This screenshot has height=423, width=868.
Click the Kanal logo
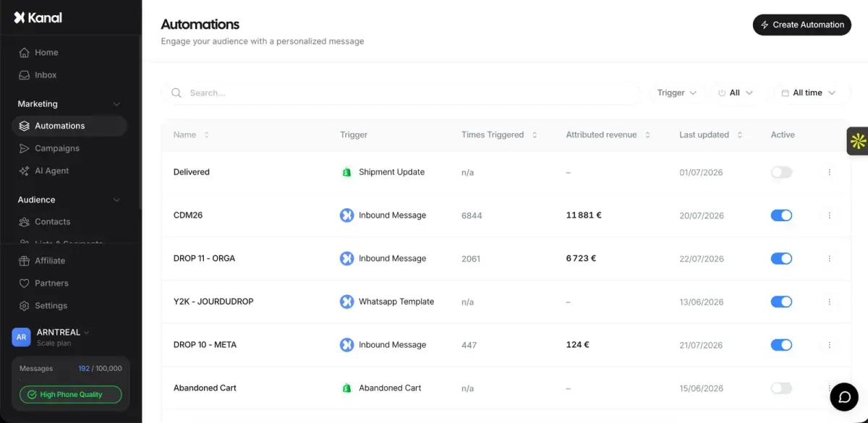(x=38, y=17)
